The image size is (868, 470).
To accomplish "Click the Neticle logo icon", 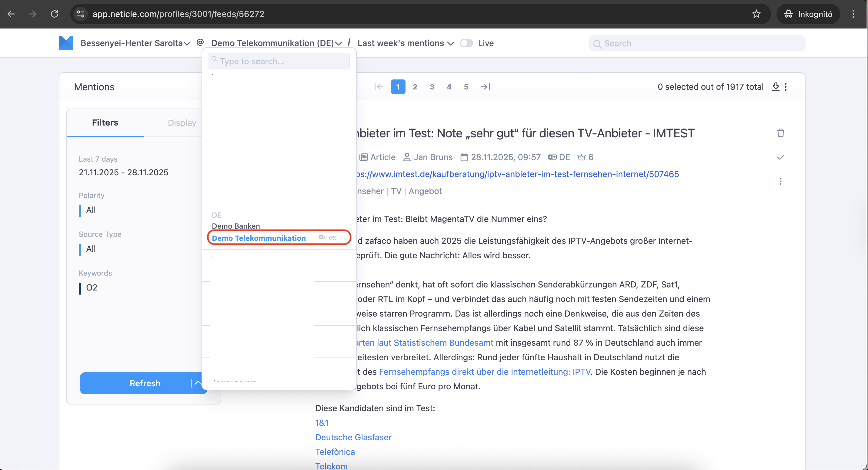I will tap(66, 43).
